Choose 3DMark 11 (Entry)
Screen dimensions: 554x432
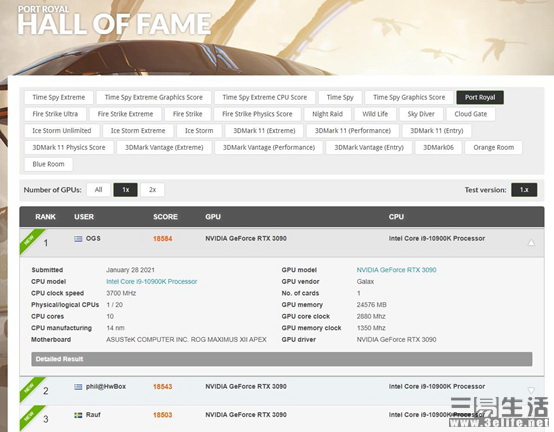[x=437, y=131]
